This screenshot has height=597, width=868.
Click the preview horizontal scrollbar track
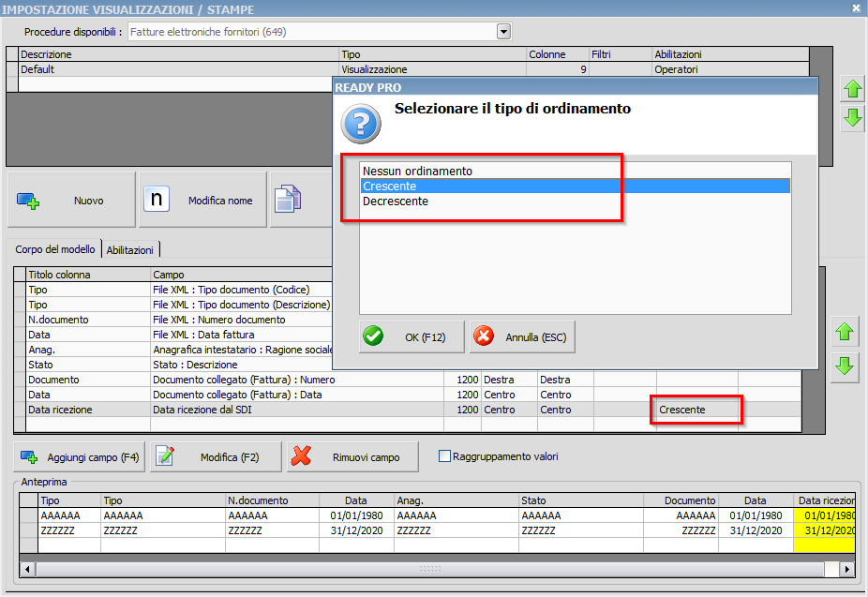429,569
